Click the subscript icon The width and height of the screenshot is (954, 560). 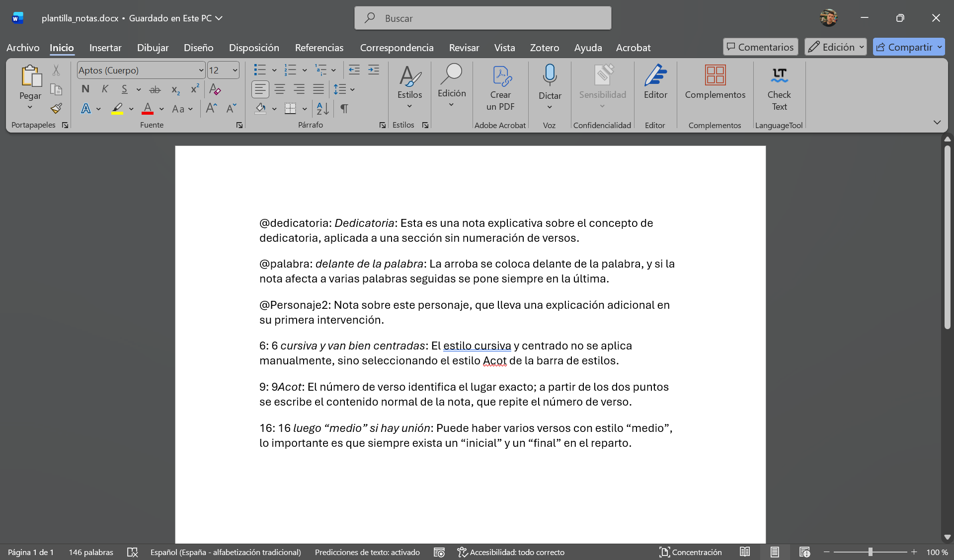point(175,90)
